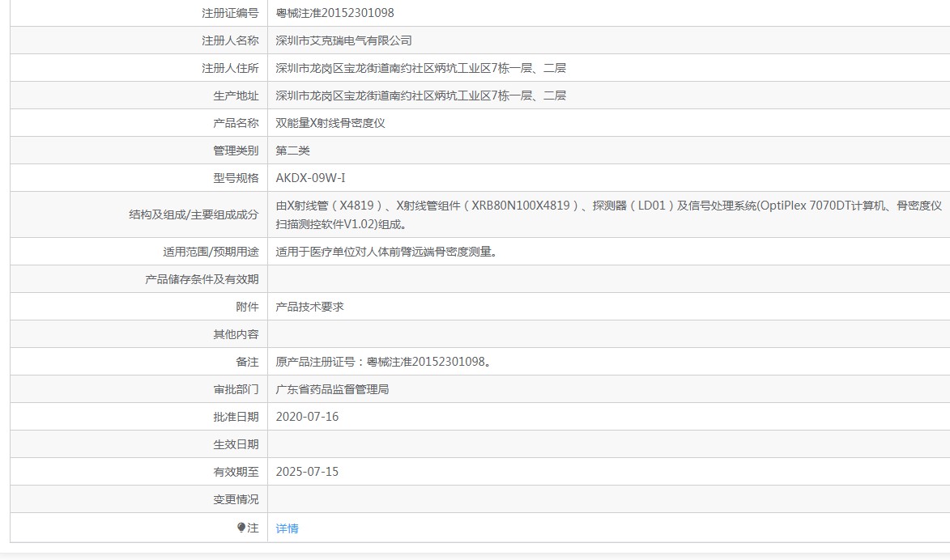Click the 变更情况 label
Viewport: 950px width, 560px height.
point(236,499)
